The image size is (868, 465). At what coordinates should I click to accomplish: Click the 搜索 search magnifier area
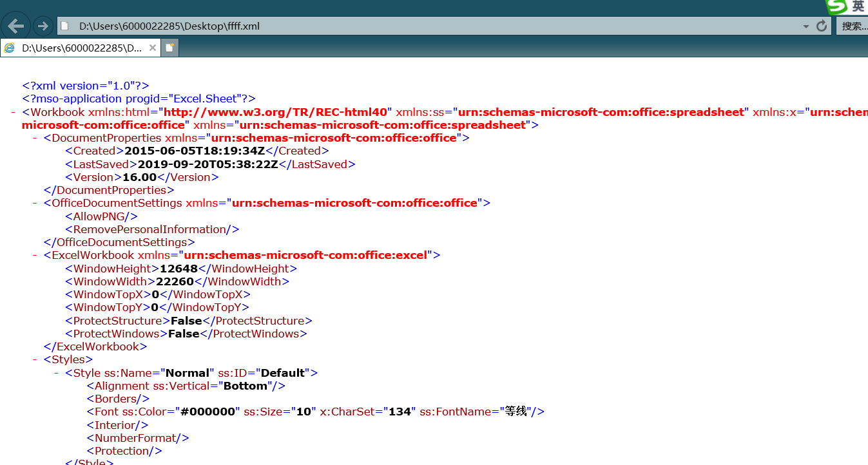854,26
